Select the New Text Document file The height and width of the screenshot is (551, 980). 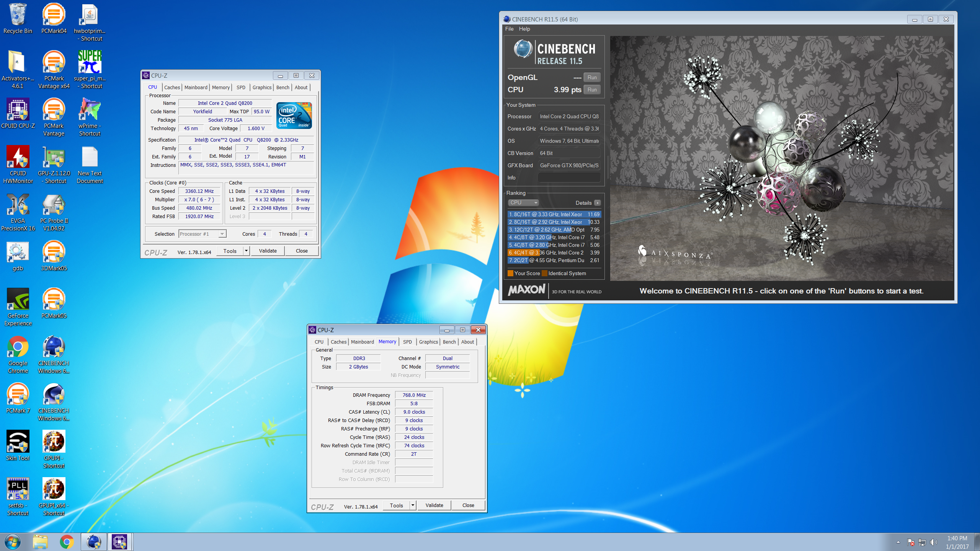[90, 165]
